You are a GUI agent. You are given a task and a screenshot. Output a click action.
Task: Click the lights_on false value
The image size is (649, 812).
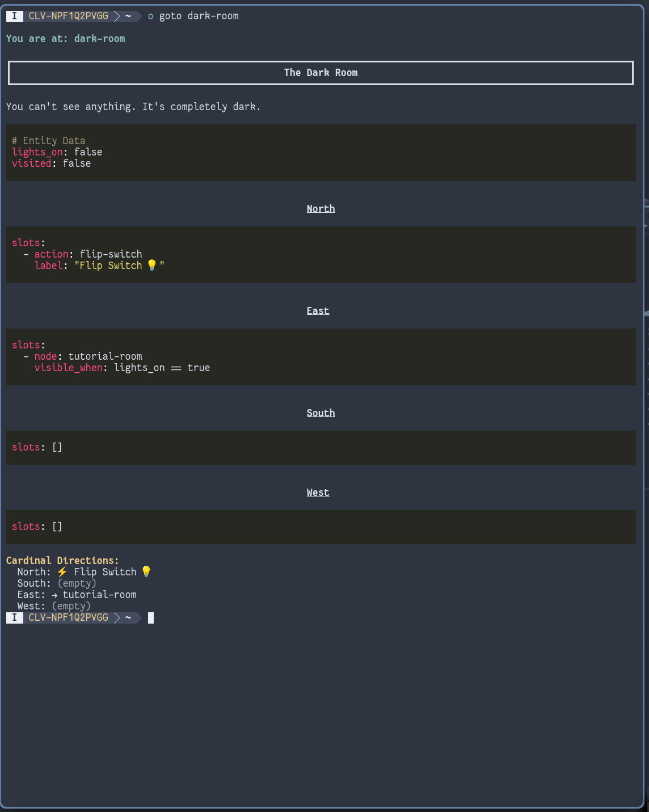(88, 152)
